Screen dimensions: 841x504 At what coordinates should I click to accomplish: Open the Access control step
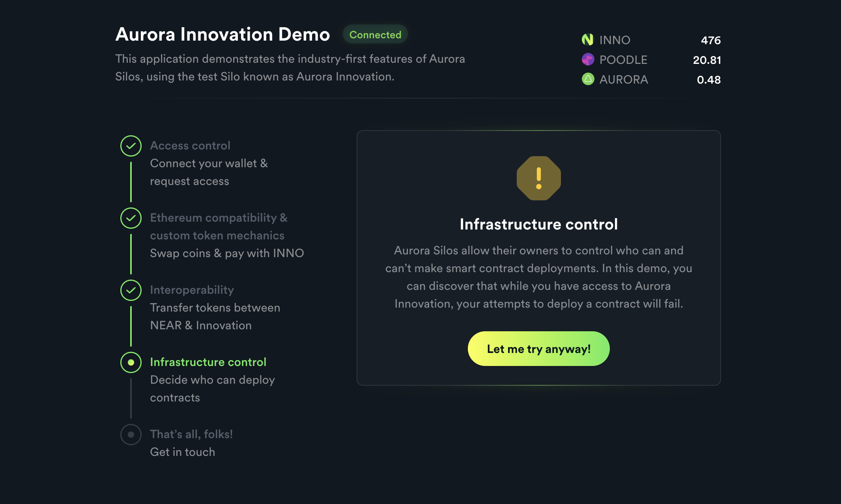pyautogui.click(x=190, y=146)
